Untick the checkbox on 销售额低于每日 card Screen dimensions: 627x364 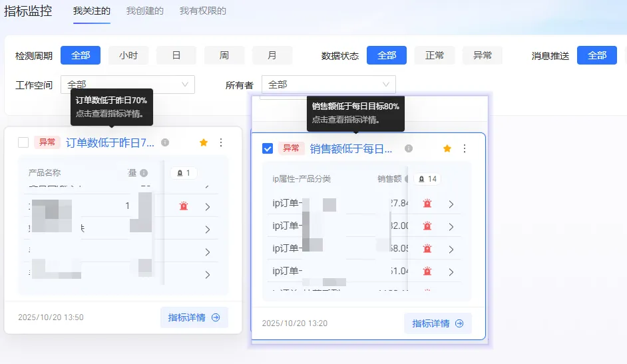point(268,148)
